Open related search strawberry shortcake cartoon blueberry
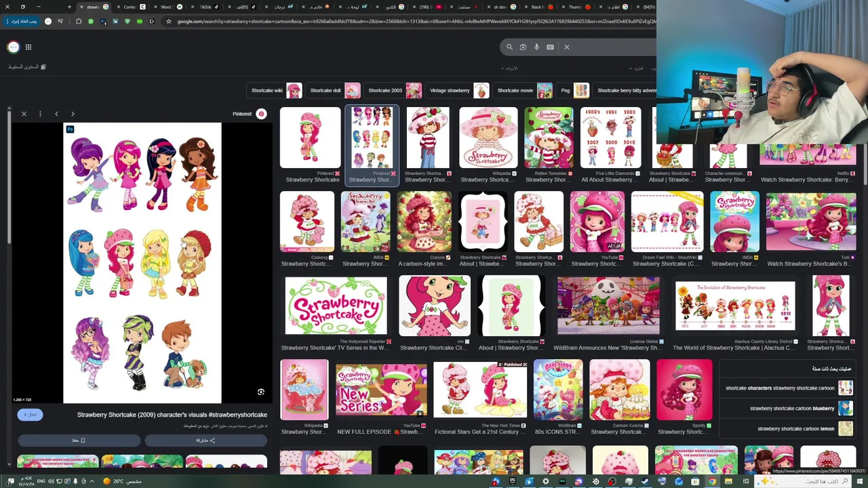The height and width of the screenshot is (488, 868). [x=789, y=408]
